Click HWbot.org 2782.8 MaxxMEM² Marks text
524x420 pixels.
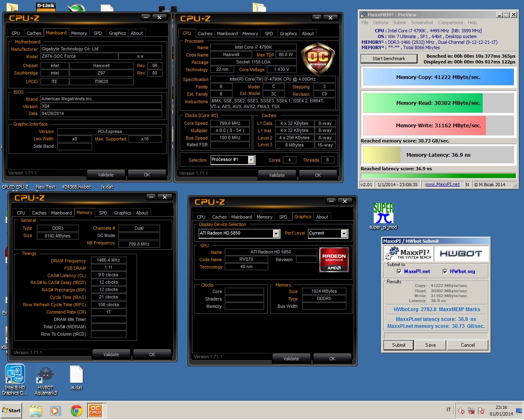pyautogui.click(x=437, y=310)
